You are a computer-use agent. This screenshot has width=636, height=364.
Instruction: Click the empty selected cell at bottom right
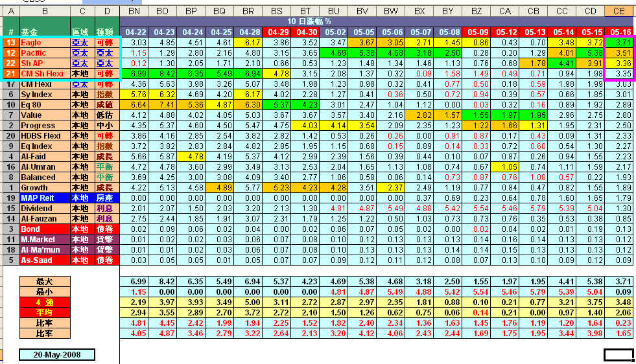[x=618, y=355]
